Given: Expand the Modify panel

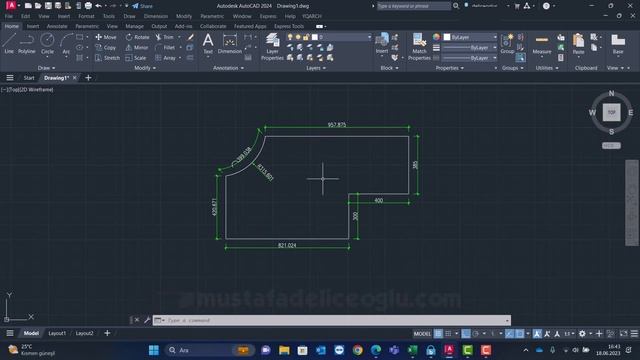Looking at the screenshot, I should point(145,68).
